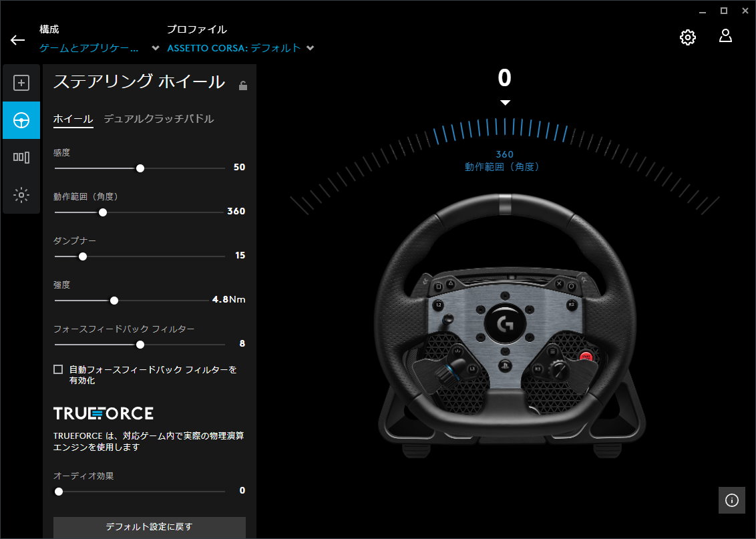Open the lighting brightness sidebar icon
The height and width of the screenshot is (539, 756).
click(21, 195)
